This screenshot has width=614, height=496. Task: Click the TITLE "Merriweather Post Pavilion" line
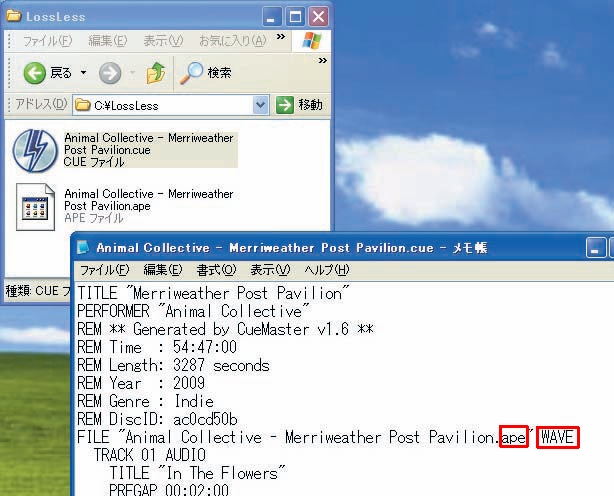point(213,293)
